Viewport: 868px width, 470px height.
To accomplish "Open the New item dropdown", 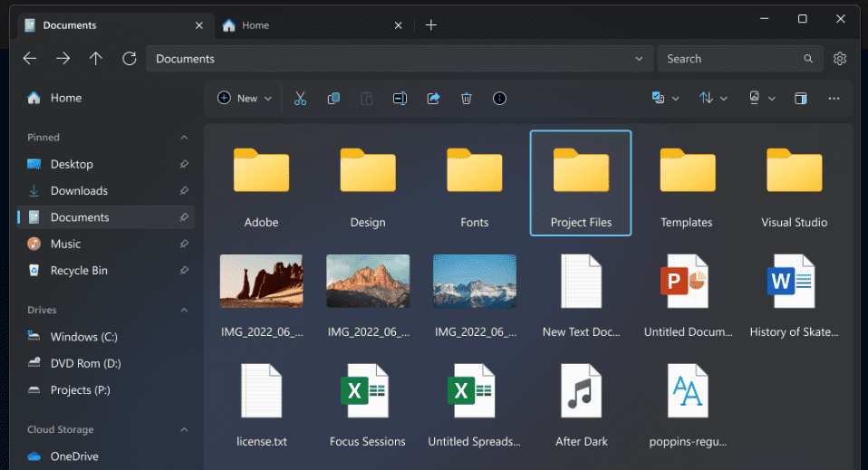I will tap(246, 98).
